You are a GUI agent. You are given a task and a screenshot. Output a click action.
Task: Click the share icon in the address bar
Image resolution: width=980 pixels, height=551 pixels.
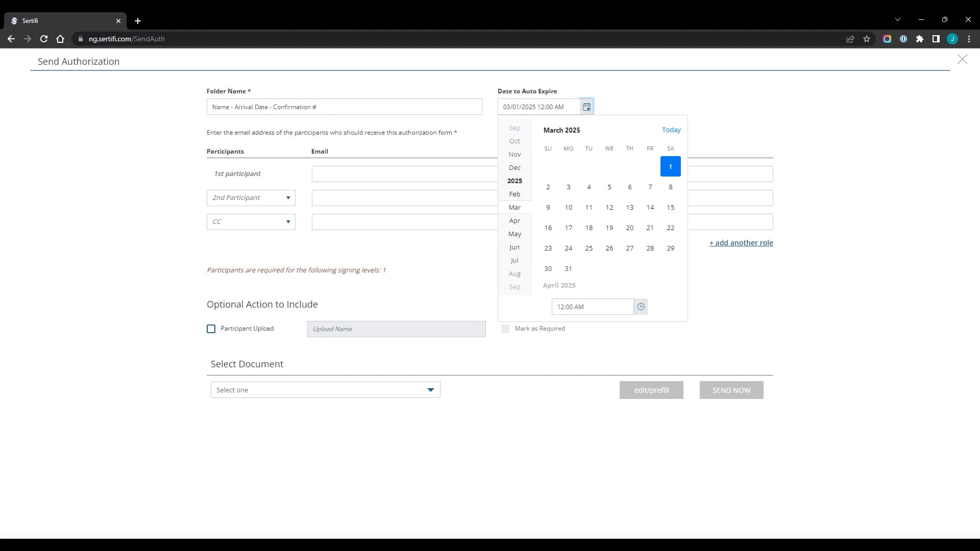point(850,39)
